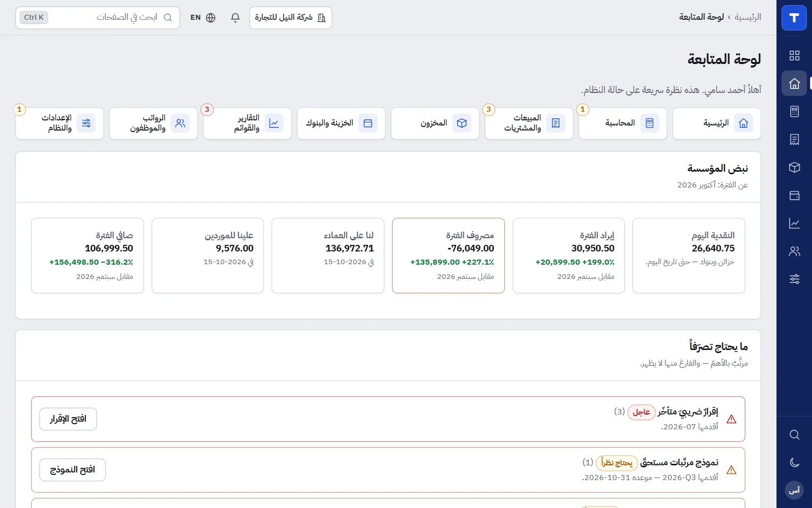The width and height of the screenshot is (812, 508).
Task: Click the الرئيسية breadcrumb link
Action: click(x=748, y=17)
